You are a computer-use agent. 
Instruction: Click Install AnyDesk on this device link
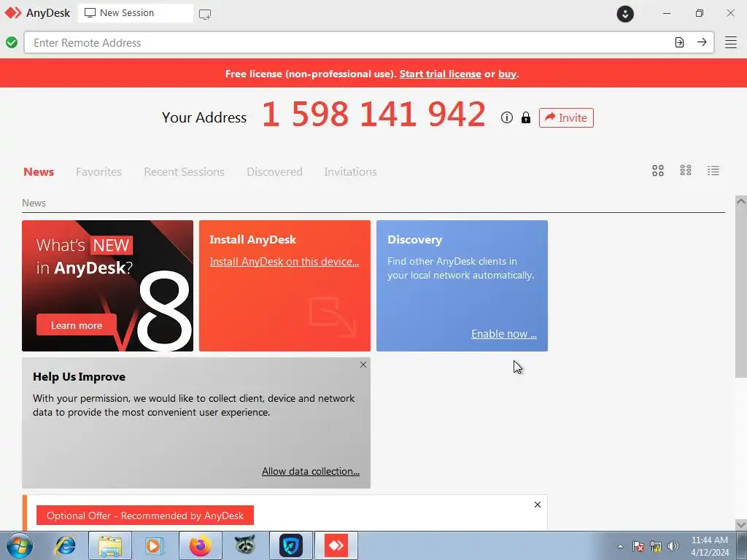click(x=284, y=262)
